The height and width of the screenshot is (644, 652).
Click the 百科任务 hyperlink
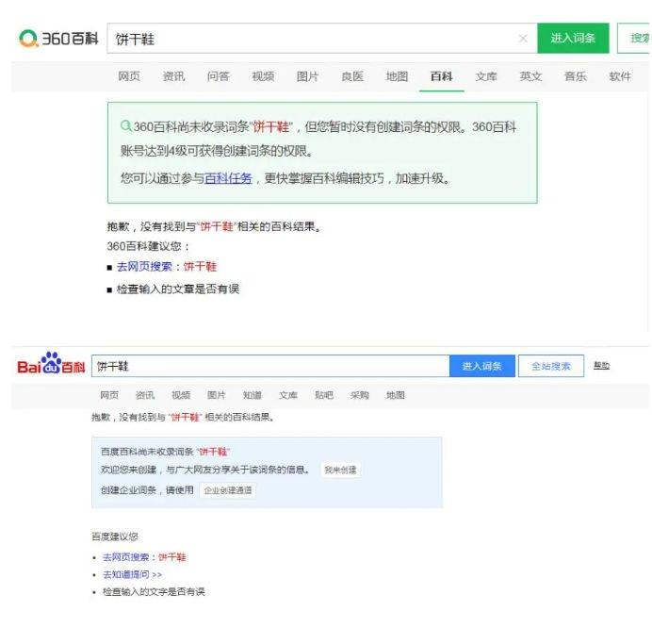click(x=228, y=178)
